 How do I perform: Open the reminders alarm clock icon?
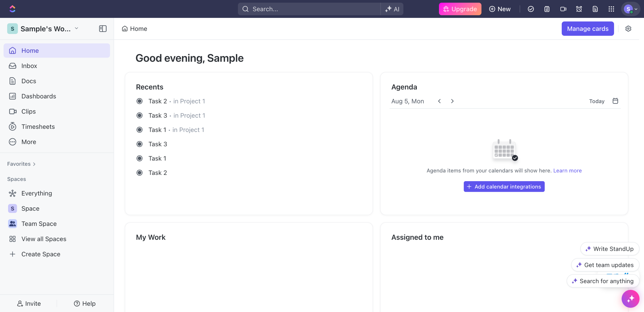pos(579,9)
